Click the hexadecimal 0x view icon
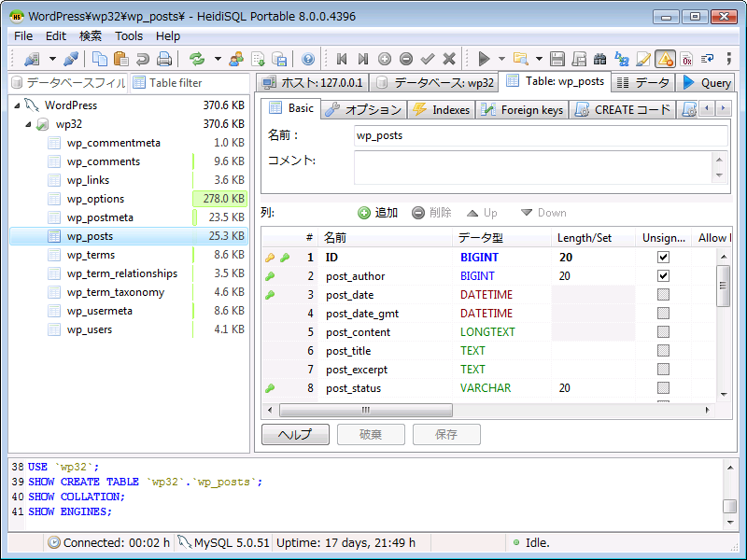The height and width of the screenshot is (560, 747). click(x=686, y=59)
